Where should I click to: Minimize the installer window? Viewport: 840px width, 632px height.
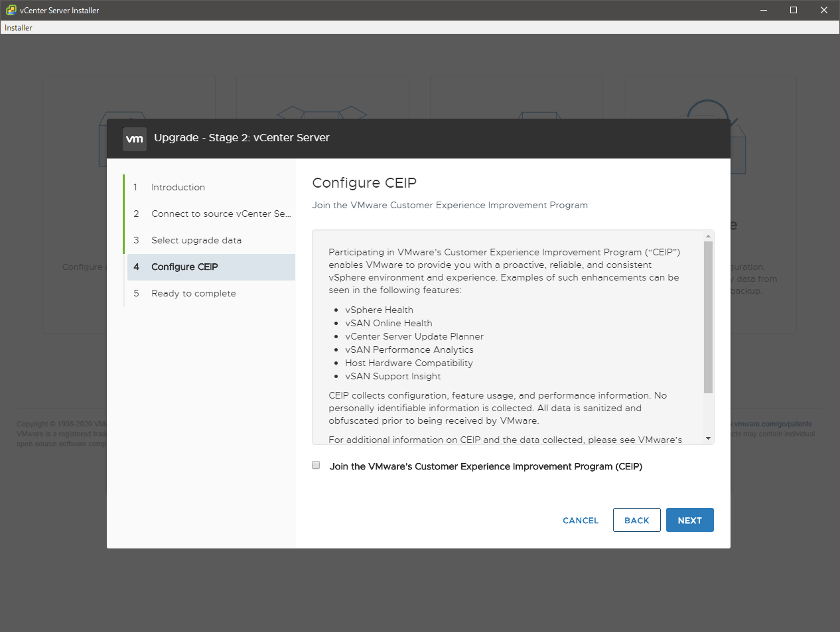pyautogui.click(x=763, y=10)
